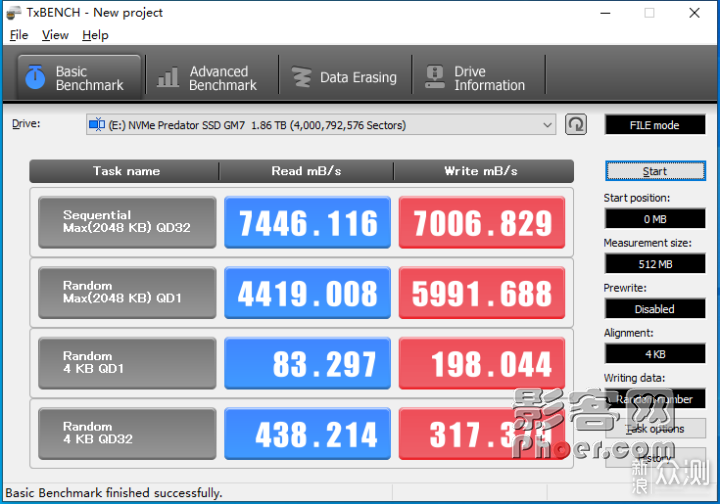
Task: Click the Read mB/s column header
Action: click(x=306, y=171)
